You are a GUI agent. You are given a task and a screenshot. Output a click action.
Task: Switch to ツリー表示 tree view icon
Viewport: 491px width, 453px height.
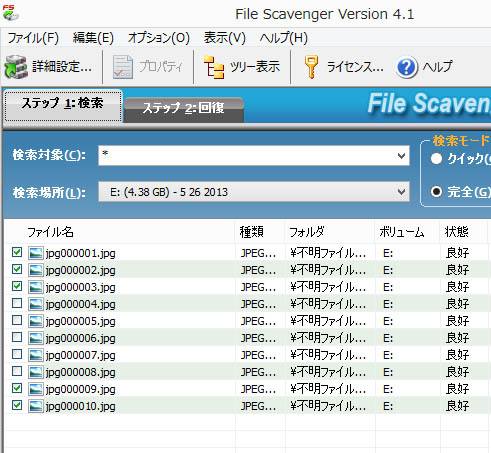point(214,67)
